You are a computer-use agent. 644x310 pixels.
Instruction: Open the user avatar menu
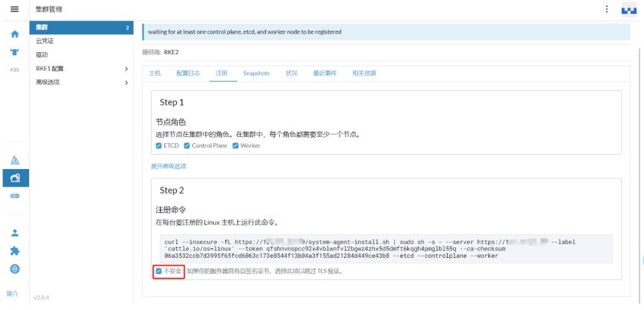[629, 9]
